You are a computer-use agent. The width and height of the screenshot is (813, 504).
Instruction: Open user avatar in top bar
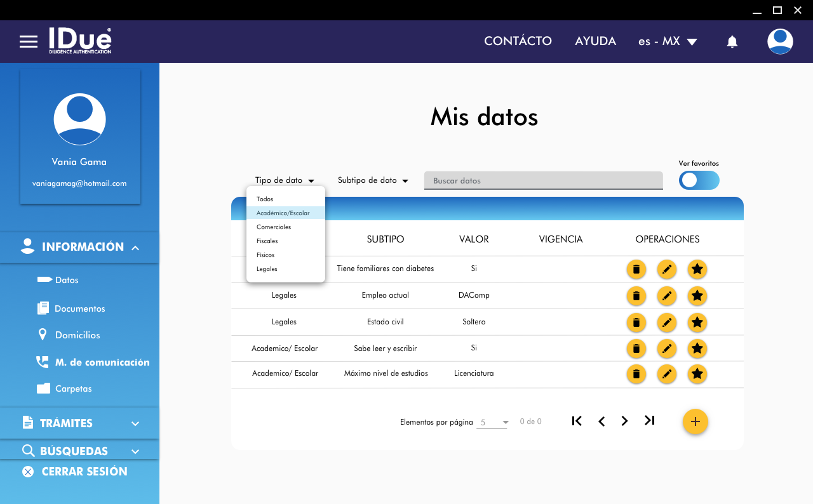[x=779, y=41]
